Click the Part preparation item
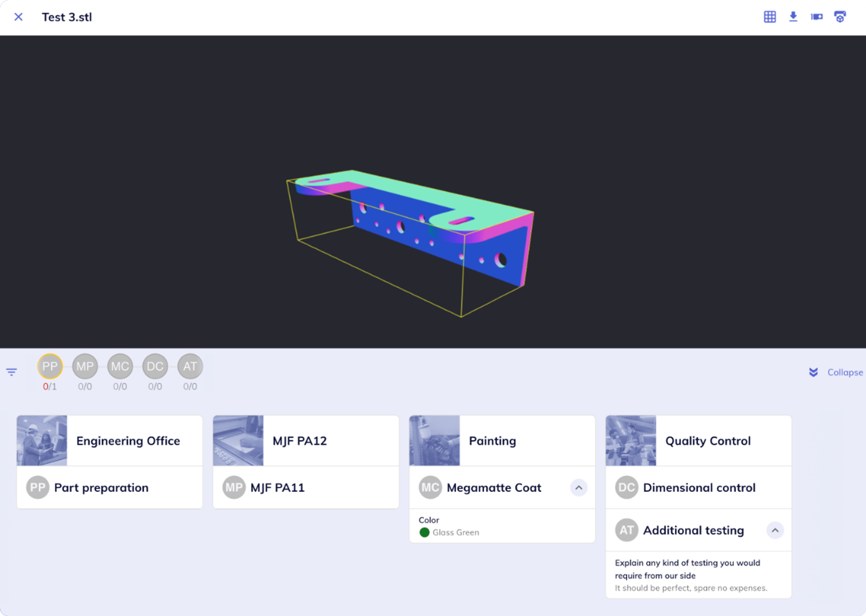Image resolution: width=866 pixels, height=616 pixels. pyautogui.click(x=101, y=488)
